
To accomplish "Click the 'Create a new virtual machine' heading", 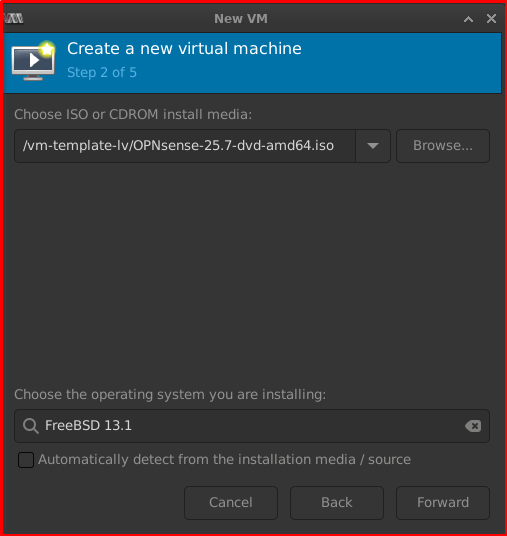I will (x=184, y=49).
